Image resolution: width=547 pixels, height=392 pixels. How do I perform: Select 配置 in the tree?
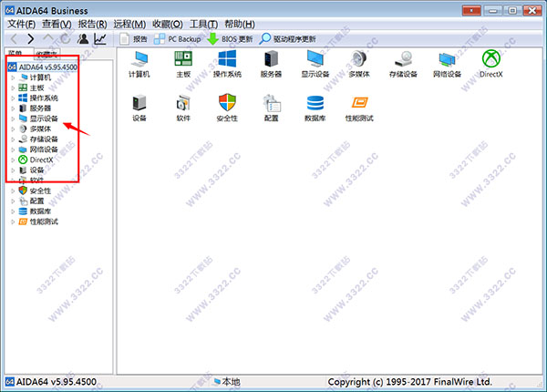[x=36, y=201]
